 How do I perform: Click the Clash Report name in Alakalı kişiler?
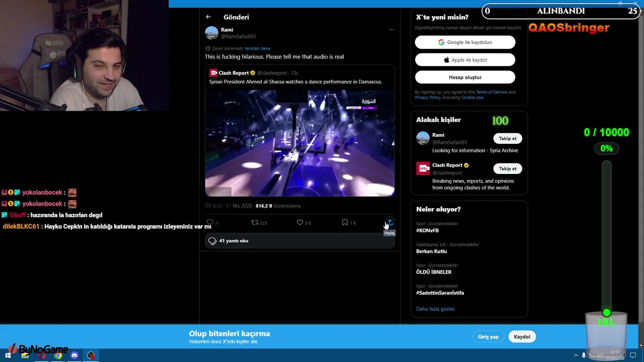447,165
